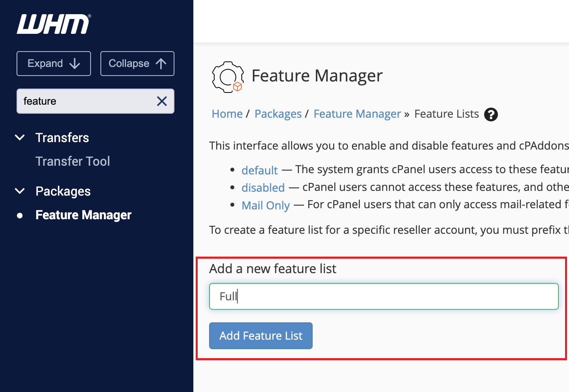Image resolution: width=569 pixels, height=392 pixels.
Task: Go to the Home breadcrumb link
Action: click(227, 114)
